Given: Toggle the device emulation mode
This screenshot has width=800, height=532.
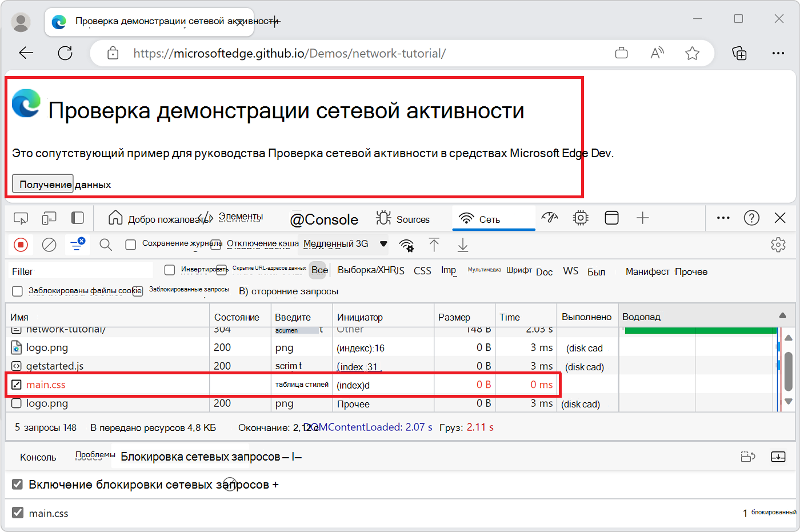Looking at the screenshot, I should tap(49, 218).
